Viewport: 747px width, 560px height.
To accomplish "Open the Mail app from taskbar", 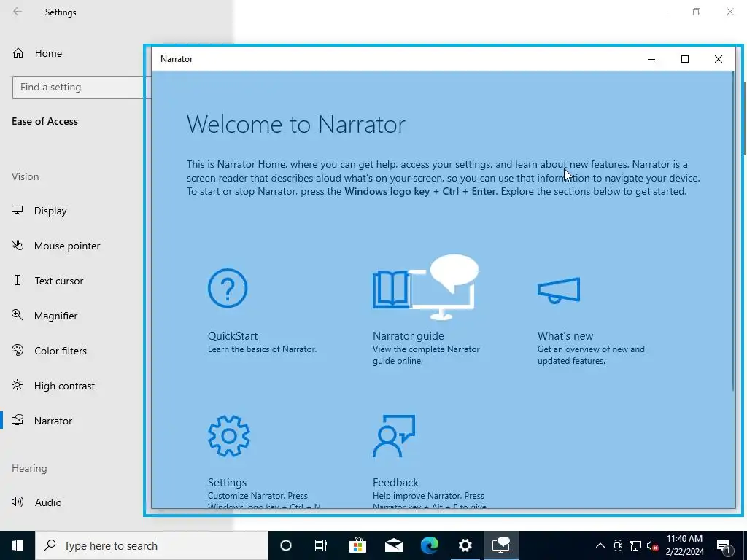I will 393,545.
